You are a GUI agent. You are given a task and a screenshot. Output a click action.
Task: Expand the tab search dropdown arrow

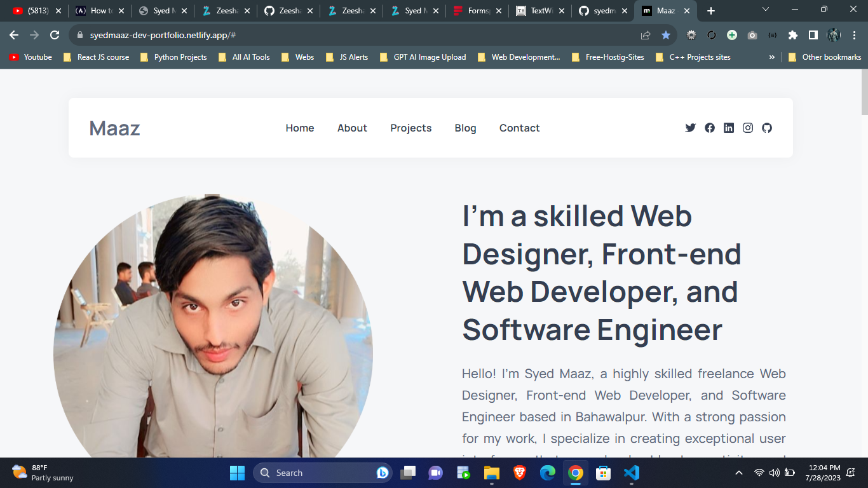click(x=766, y=10)
